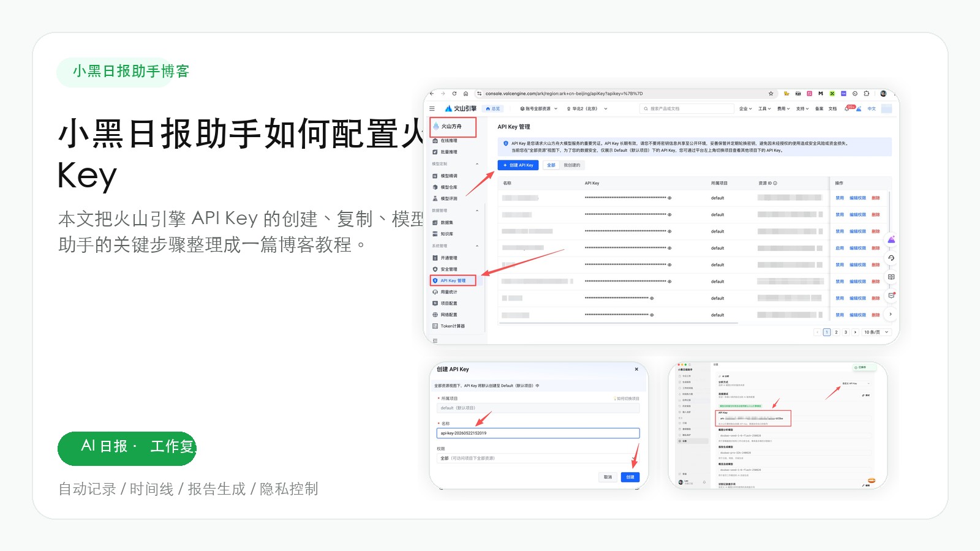Open 备案 in the top navigation
The image size is (980, 551).
[x=819, y=108]
